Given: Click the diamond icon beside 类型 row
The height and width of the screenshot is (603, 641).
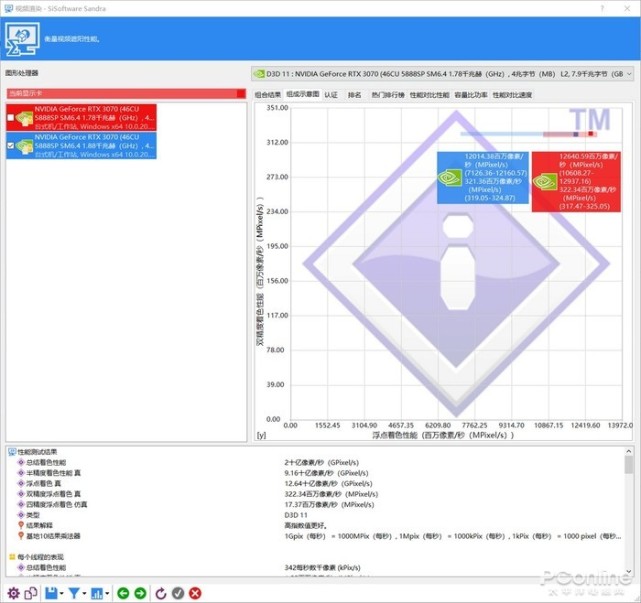Looking at the screenshot, I should (21, 515).
